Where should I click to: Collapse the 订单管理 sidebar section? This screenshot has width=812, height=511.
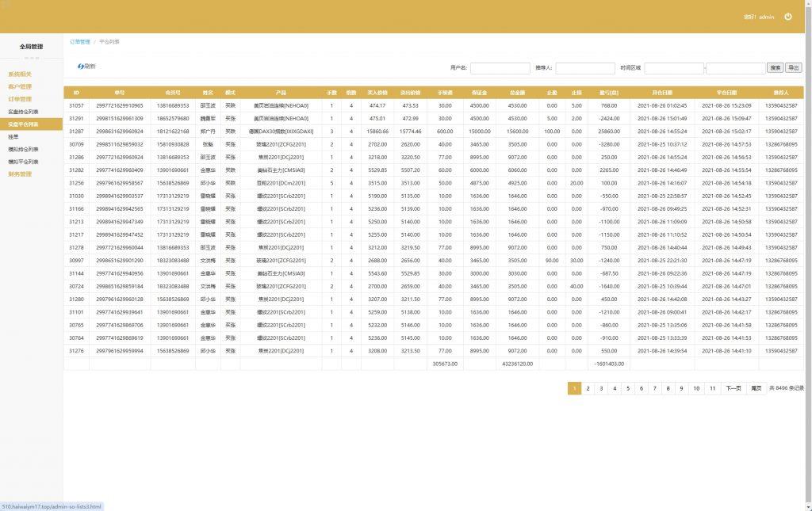point(20,99)
